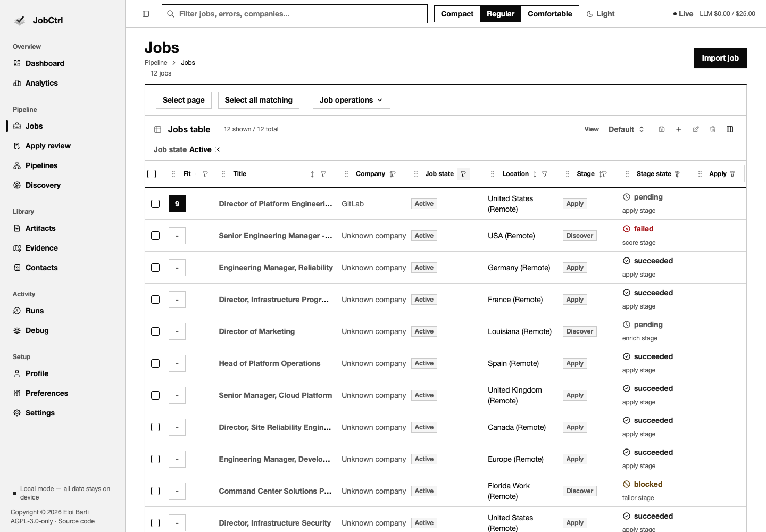Open the Default view selector
The width and height of the screenshot is (766, 532).
pos(626,129)
